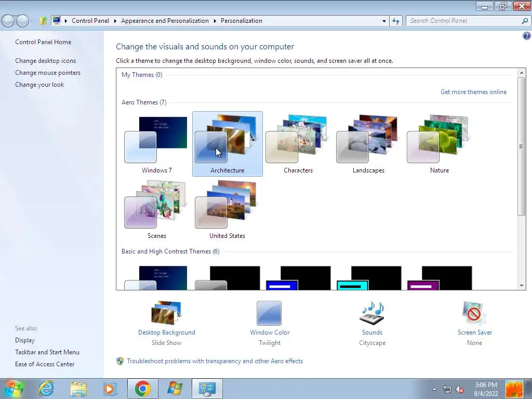This screenshot has height=399, width=532.
Task: Apply the Scenes theme
Action: [156, 209]
